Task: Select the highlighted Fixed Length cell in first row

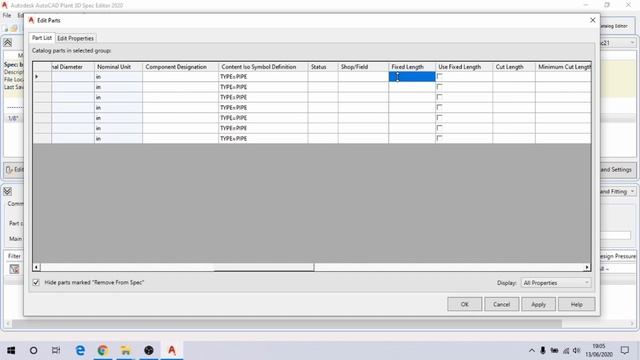Action: click(412, 77)
